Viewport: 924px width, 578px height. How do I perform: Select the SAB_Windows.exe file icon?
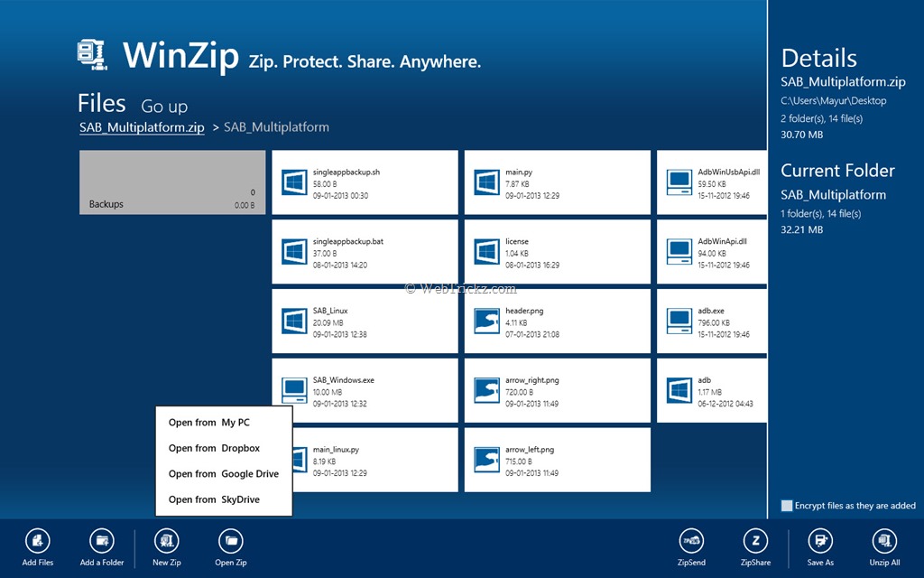coord(294,390)
